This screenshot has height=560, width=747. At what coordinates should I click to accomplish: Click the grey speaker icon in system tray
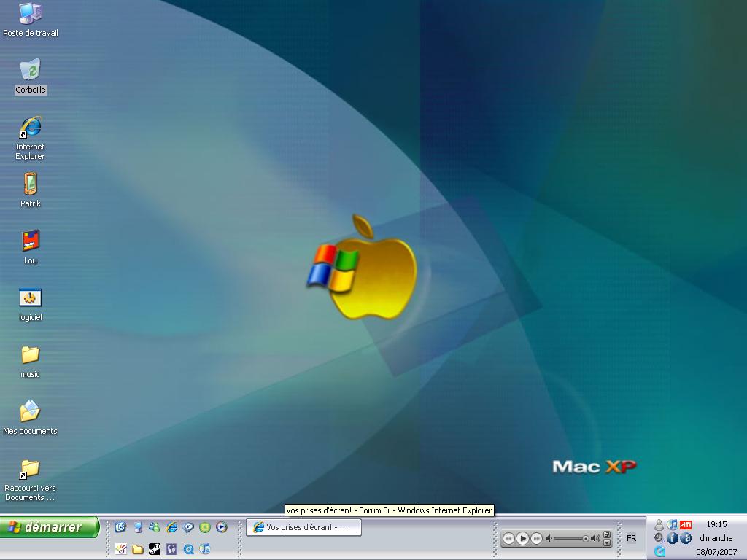659,537
